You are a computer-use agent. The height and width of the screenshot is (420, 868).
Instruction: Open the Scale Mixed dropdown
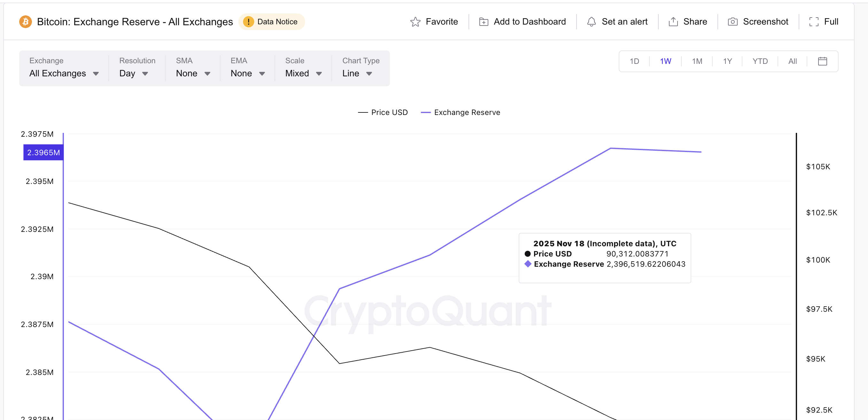pos(303,73)
